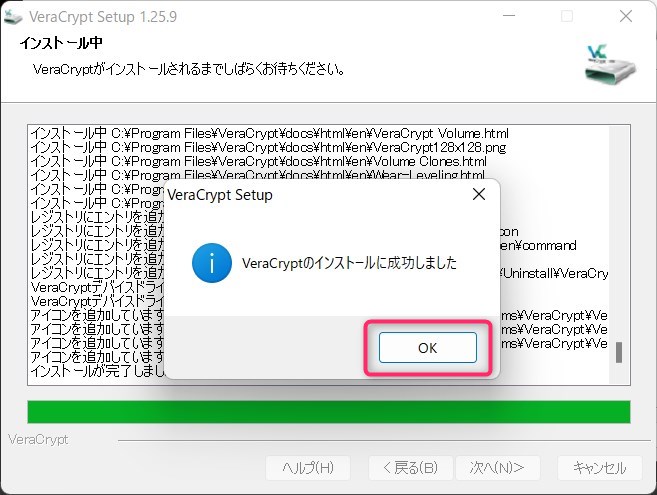Click OK in the success dialog
The image size is (657, 495).
tap(427, 347)
